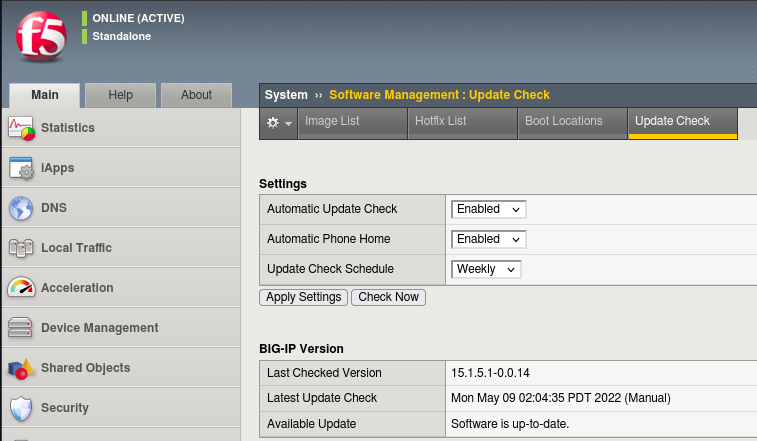Switch to the Main tab
The image size is (757, 441).
(45, 95)
